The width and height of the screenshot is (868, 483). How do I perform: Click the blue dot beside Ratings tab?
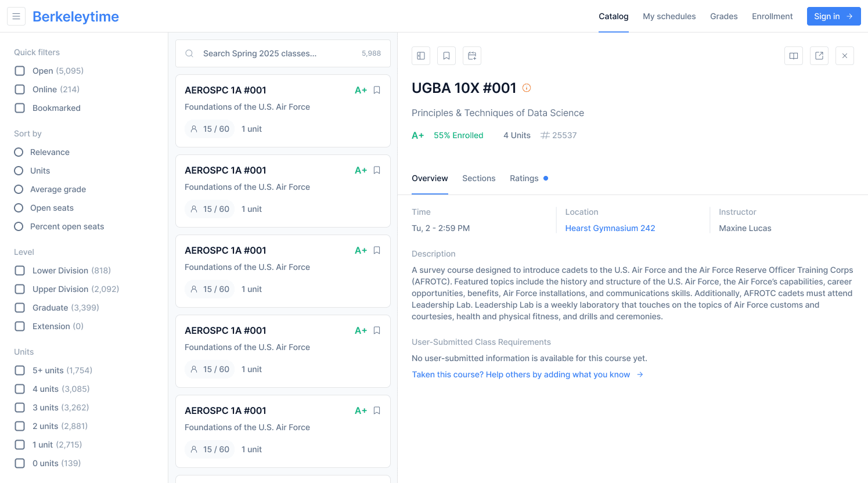coord(546,178)
